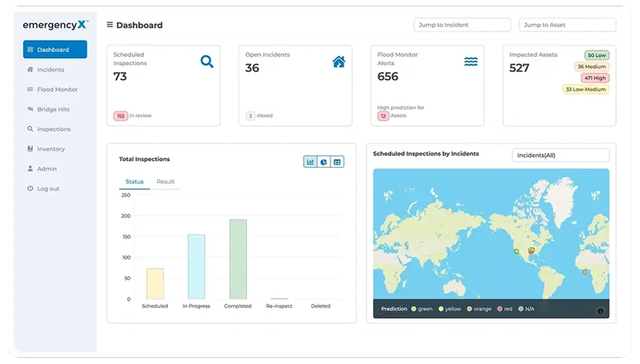The image size is (640, 364).
Task: Go to Flood Monitor page
Action: pyautogui.click(x=52, y=90)
